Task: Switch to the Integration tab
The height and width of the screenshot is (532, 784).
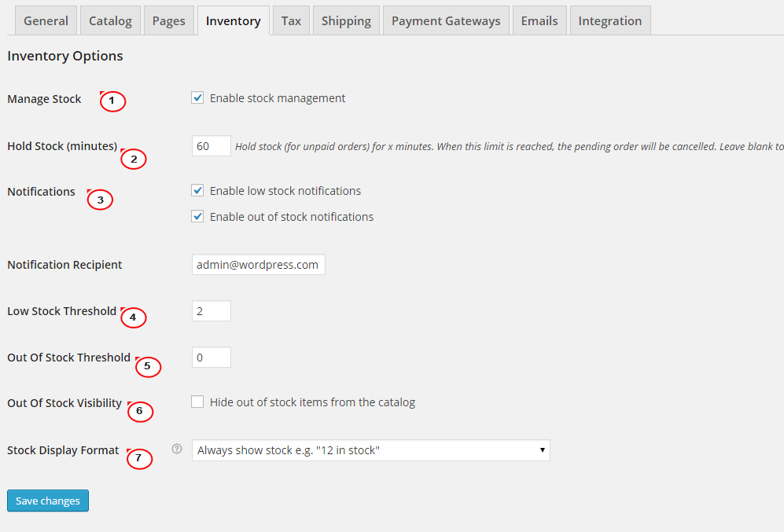Action: coord(609,20)
